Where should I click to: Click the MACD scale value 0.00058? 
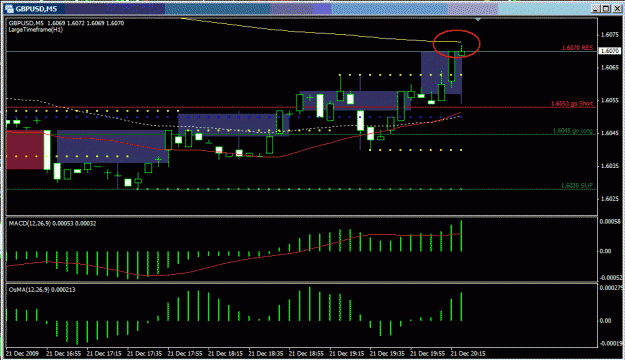coord(610,221)
